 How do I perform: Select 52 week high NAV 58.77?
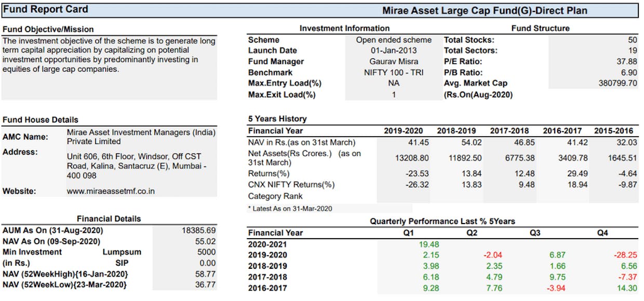pos(205,274)
